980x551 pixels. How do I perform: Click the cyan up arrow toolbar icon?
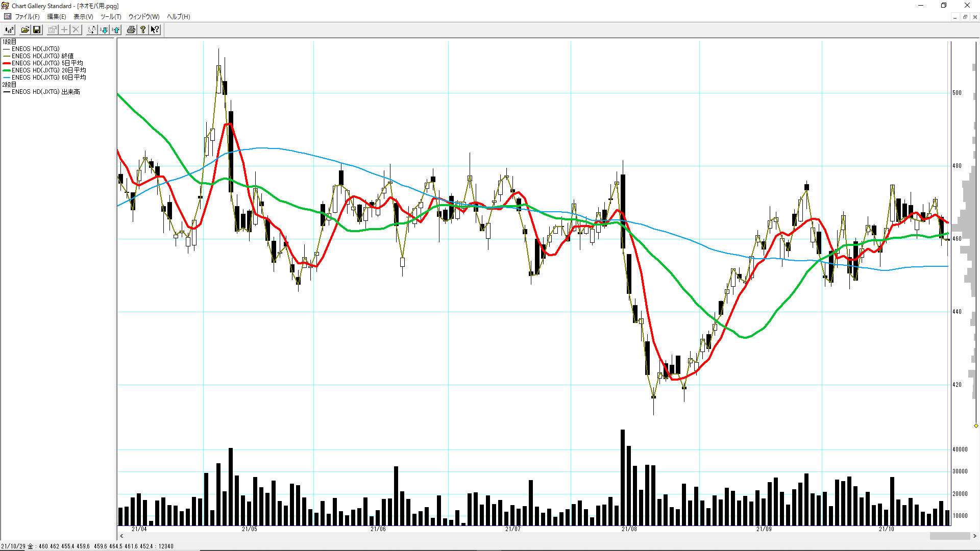(x=116, y=30)
